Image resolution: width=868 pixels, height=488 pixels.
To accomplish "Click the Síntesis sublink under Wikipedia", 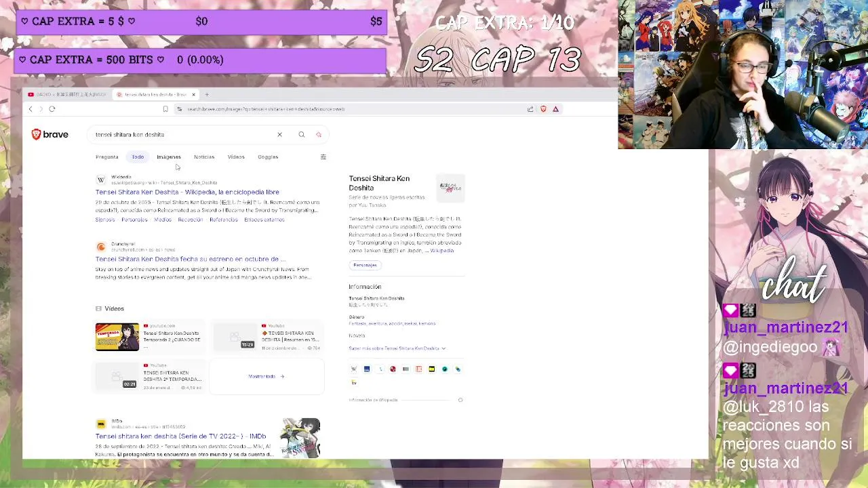I will 105,220.
